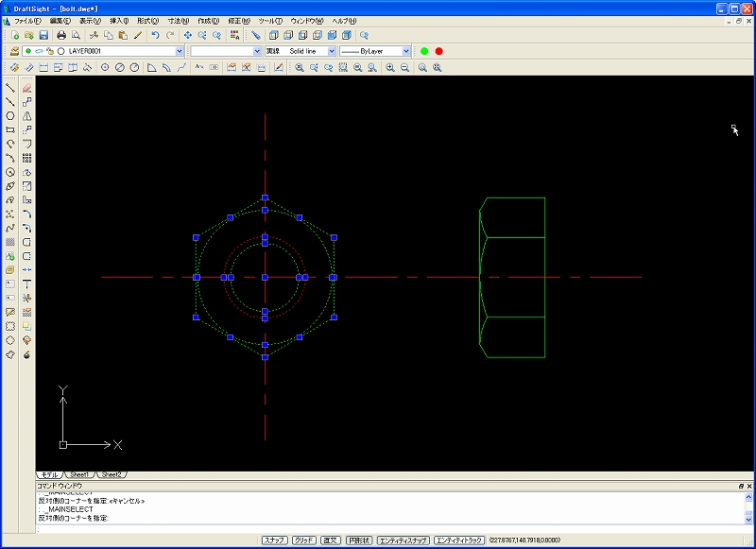Select the center grip of the hexagon

point(265,277)
